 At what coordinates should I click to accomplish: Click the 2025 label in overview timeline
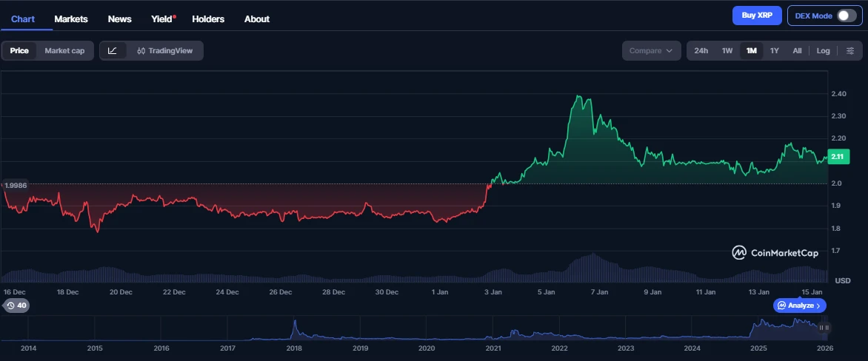[758, 348]
